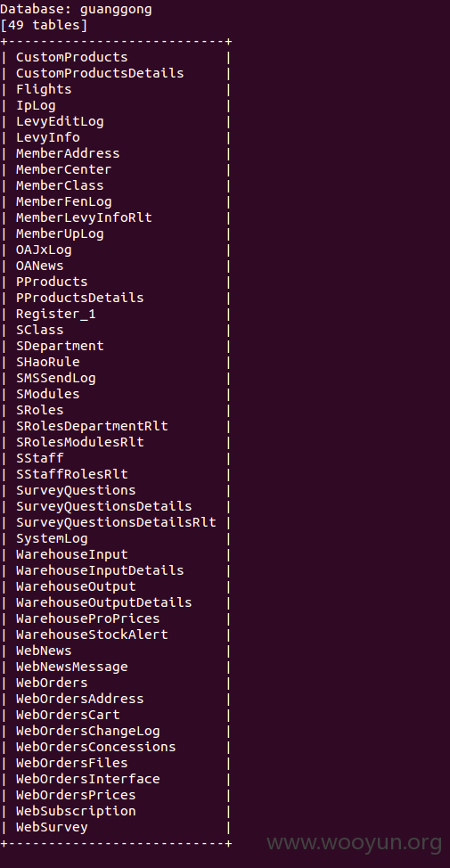Select the WebOrdersConcessions table name
This screenshot has height=868, width=450.
95,747
